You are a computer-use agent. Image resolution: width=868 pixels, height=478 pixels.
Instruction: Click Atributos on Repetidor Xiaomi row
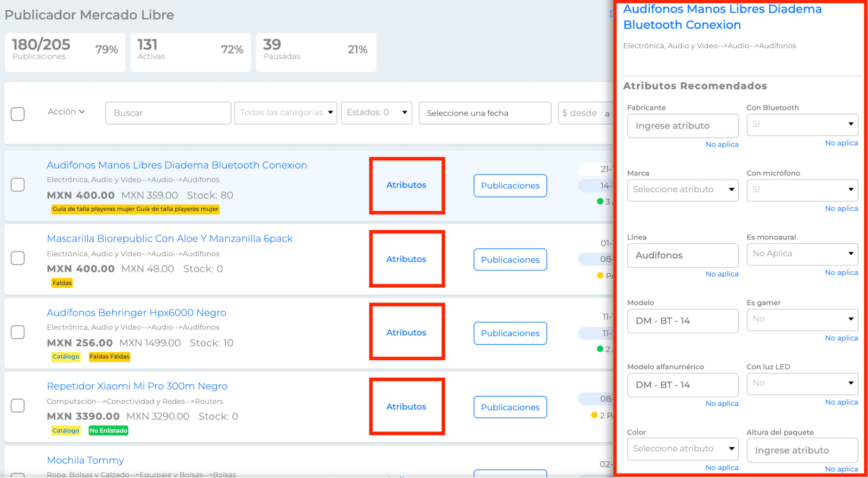pyautogui.click(x=406, y=407)
